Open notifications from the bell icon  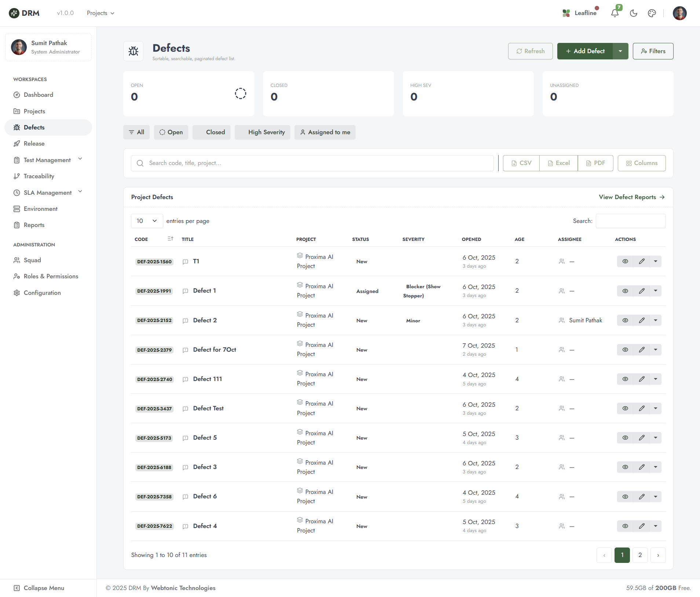coord(615,13)
